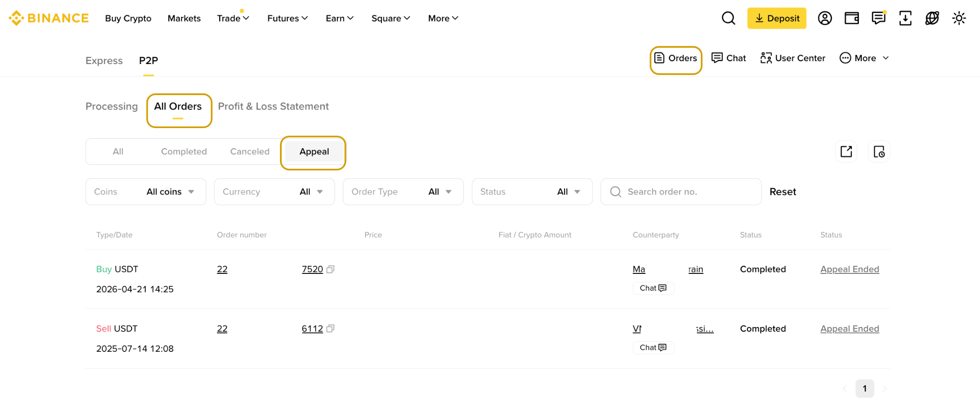Open the export history icon

coord(879,152)
